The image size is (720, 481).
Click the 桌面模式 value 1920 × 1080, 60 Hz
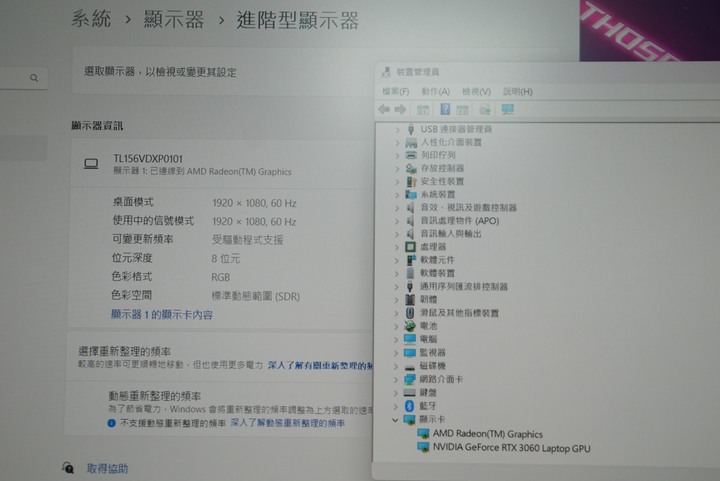coord(254,203)
